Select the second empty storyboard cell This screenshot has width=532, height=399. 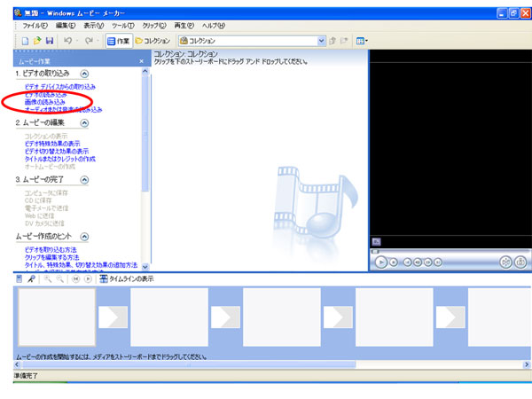coord(169,317)
